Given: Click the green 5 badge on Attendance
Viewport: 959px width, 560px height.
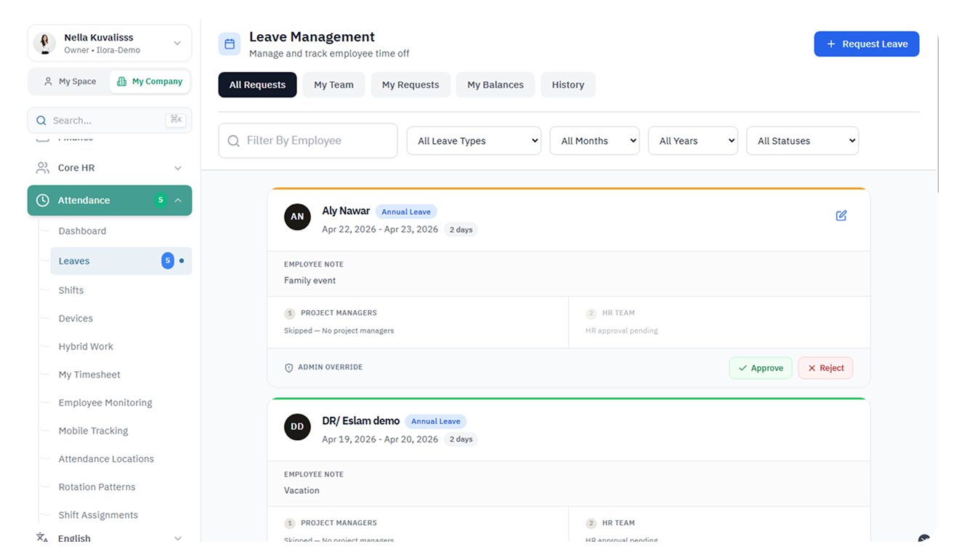Looking at the screenshot, I should [x=161, y=200].
